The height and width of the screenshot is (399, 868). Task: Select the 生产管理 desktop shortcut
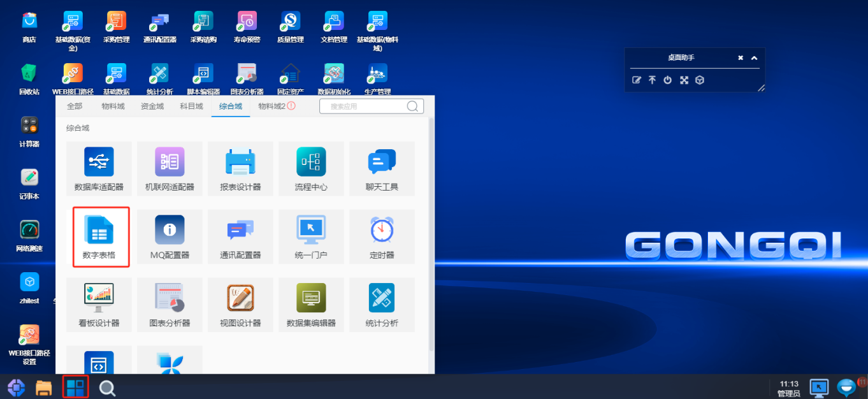tap(378, 79)
